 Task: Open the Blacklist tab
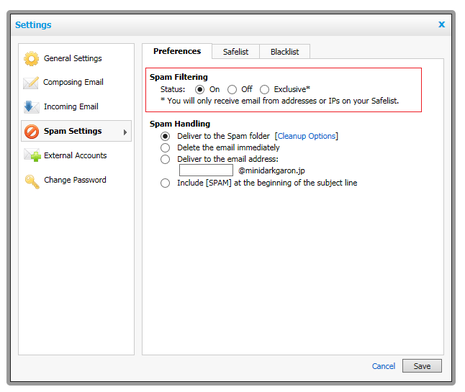[x=285, y=52]
